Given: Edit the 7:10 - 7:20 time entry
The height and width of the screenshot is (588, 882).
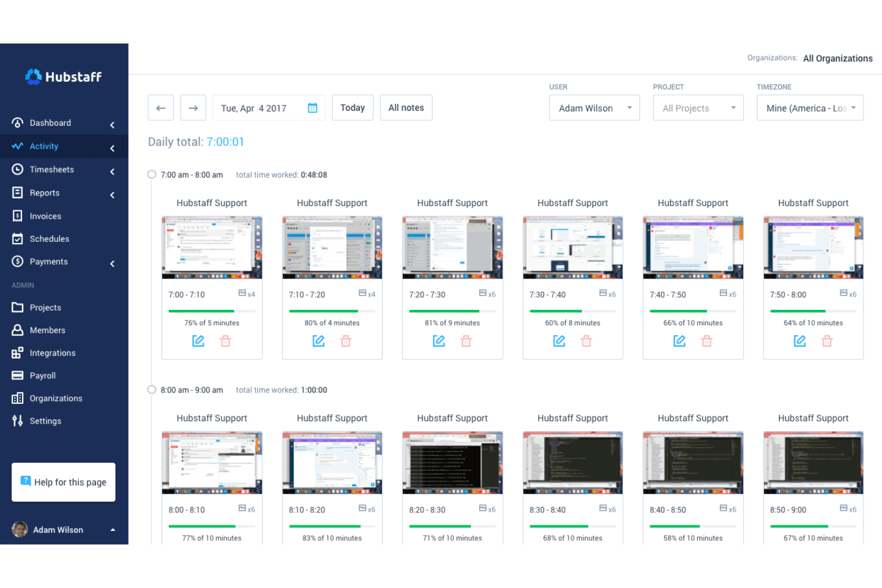Looking at the screenshot, I should (319, 341).
